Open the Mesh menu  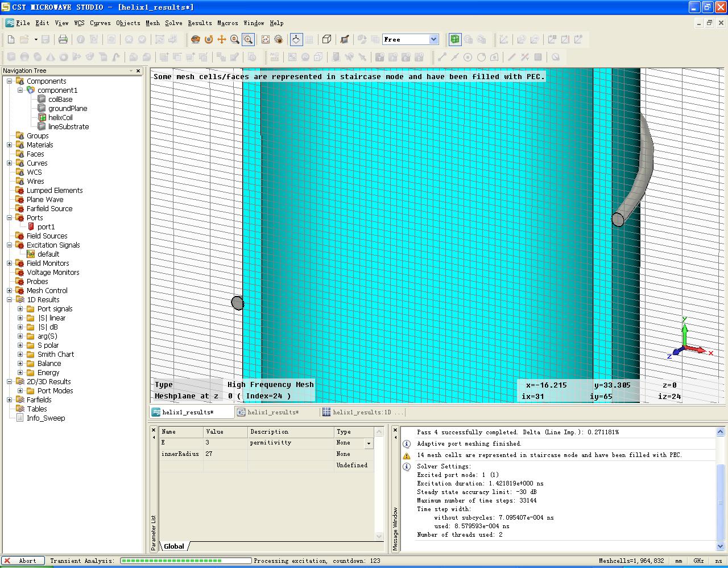[152, 23]
